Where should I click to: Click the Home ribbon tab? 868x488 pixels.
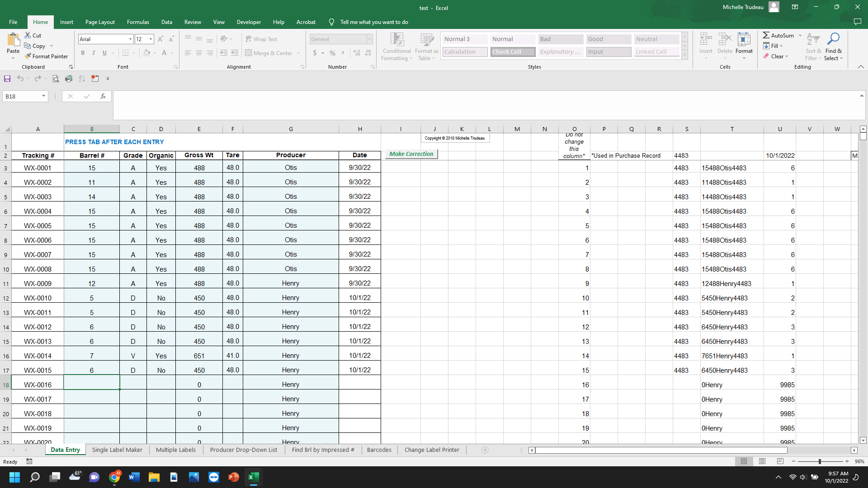pos(40,22)
